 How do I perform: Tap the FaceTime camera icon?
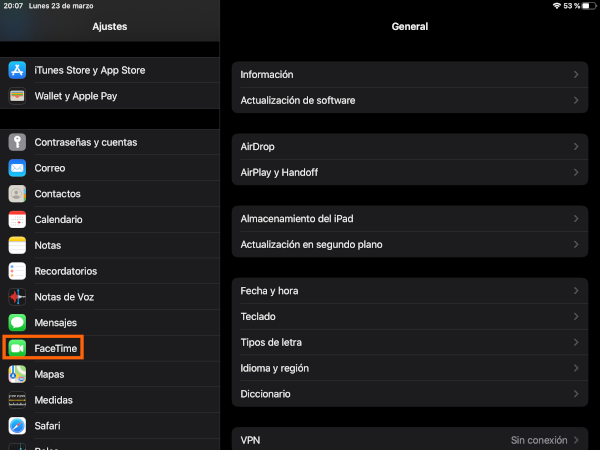pos(17,348)
